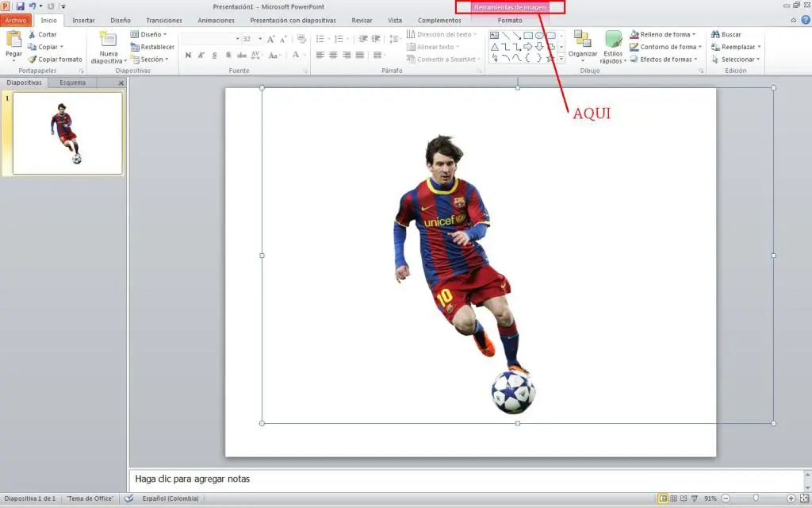Center the paragraph text
Image resolution: width=812 pixels, height=508 pixels.
tap(333, 55)
